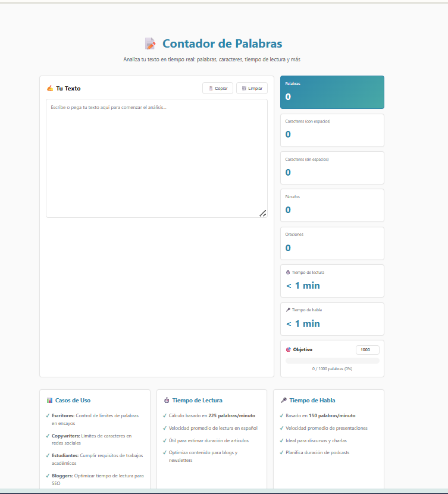Click the notepad icon beside Contador de Palabras
This screenshot has height=494, width=448.
click(150, 44)
